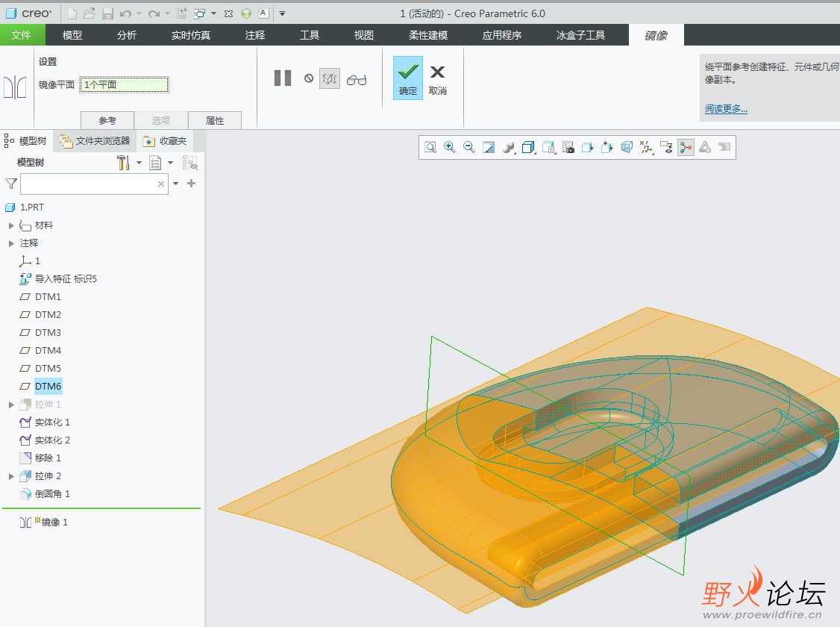Switch to the 模型 ribbon tab
Image resolution: width=840 pixels, height=627 pixels.
[72, 35]
